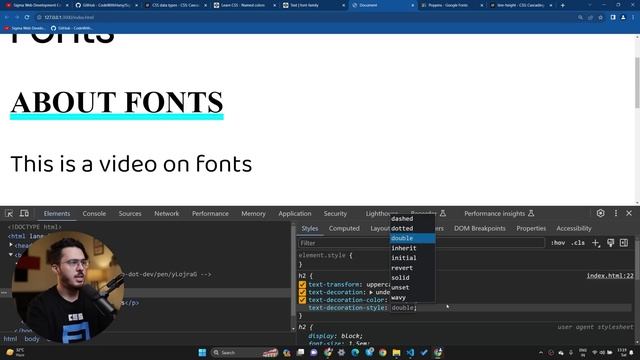Open Chrome from the taskbar
640x360 pixels.
[x=382, y=352]
